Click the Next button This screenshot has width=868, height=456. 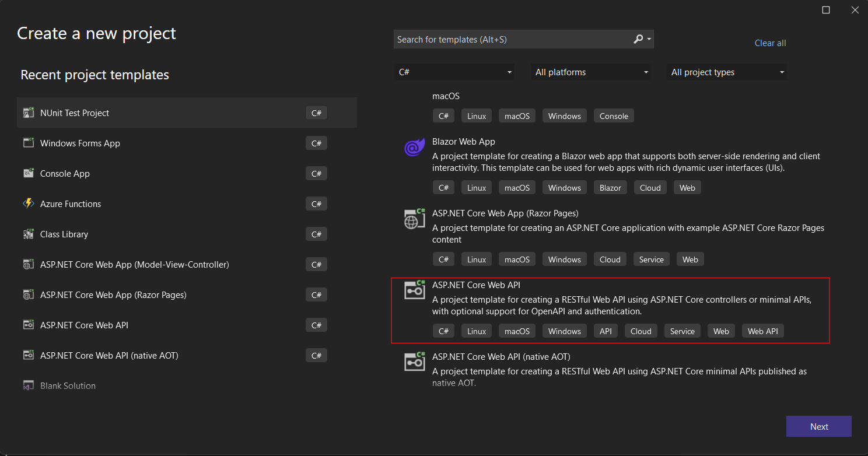(x=818, y=426)
